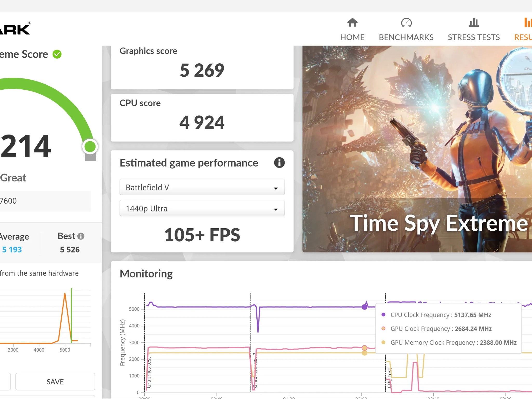
Task: Click the GPU Memory Clock 2388.00 MHz text
Action: tap(454, 342)
